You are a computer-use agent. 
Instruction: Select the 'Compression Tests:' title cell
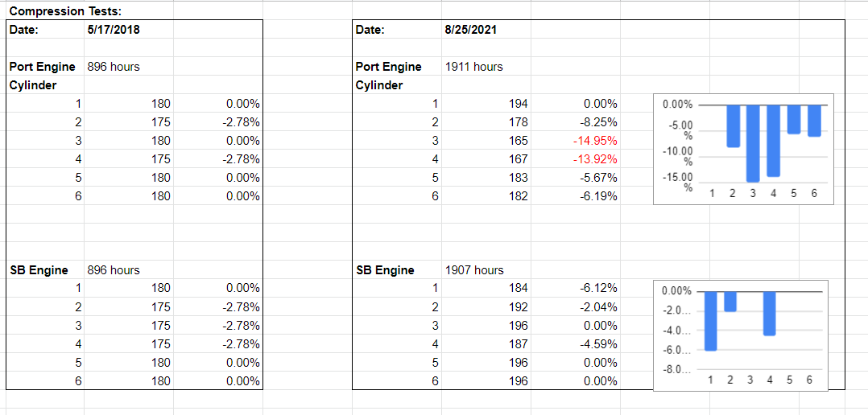[65, 11]
